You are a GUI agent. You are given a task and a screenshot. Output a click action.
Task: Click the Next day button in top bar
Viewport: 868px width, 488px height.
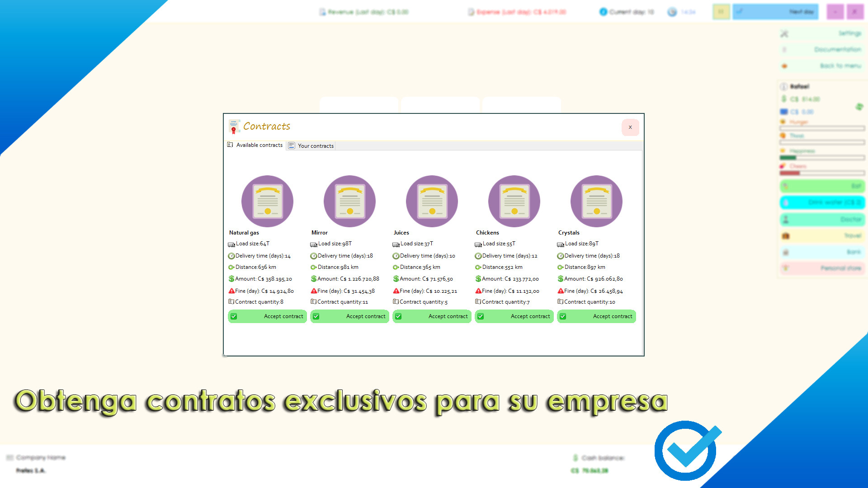pos(775,12)
